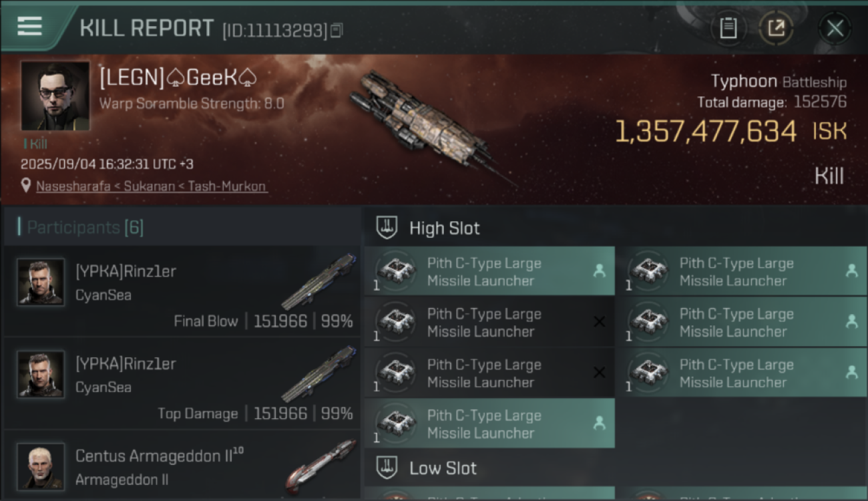Open Centus Armageddon II participant entry
The height and width of the screenshot is (501, 868).
pyautogui.click(x=182, y=466)
